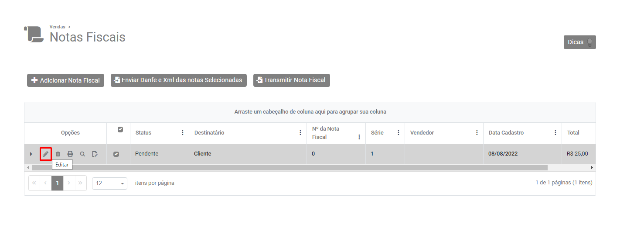This screenshot has height=225, width=644.
Task: Go to previous page of results
Action: pos(45,183)
